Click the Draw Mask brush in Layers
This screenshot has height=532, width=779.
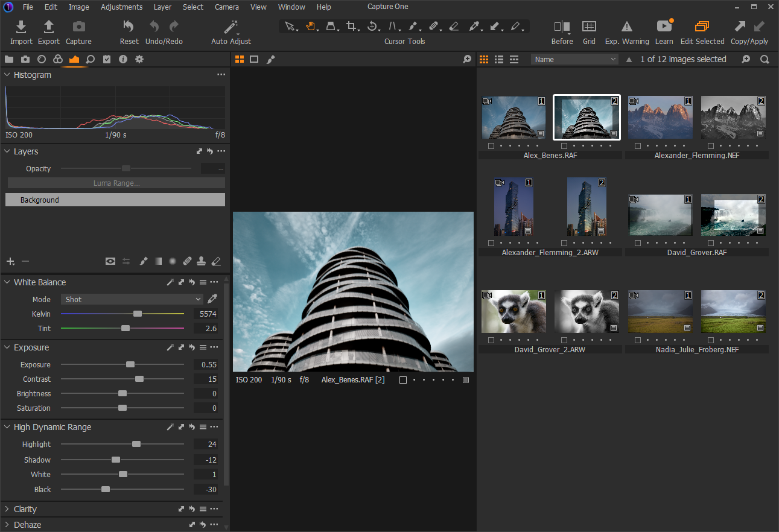click(x=143, y=261)
